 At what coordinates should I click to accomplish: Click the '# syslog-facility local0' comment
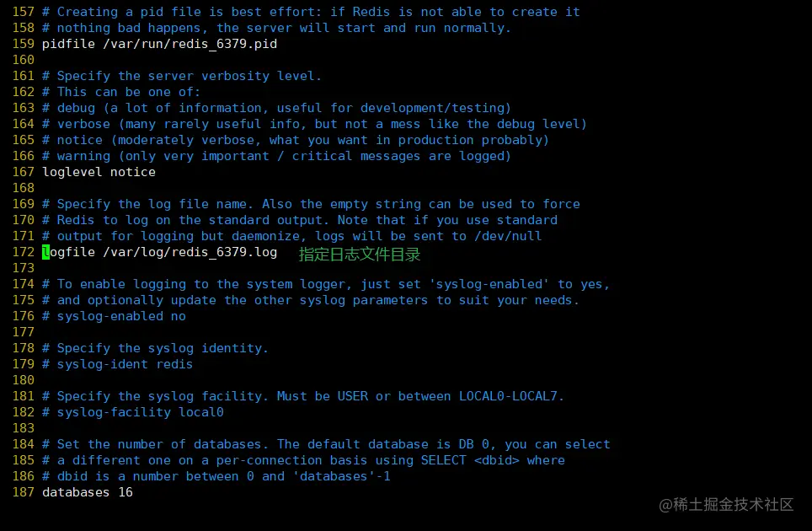tap(133, 412)
